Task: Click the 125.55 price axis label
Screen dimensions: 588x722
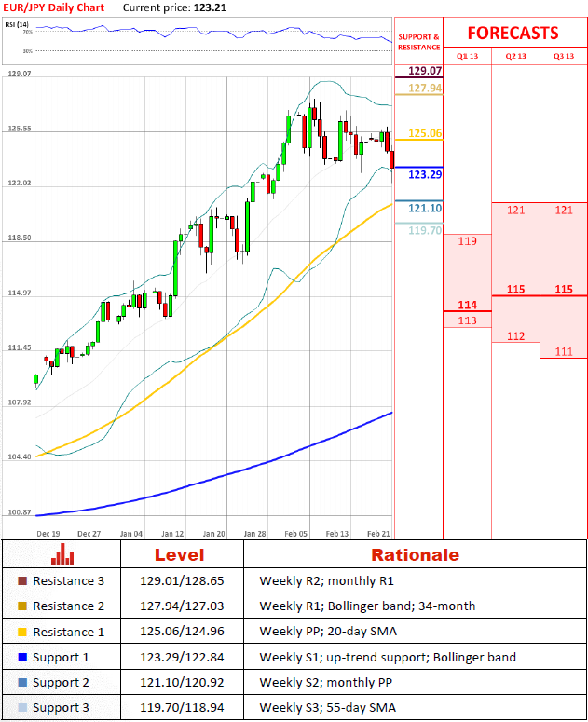Action: coord(20,129)
